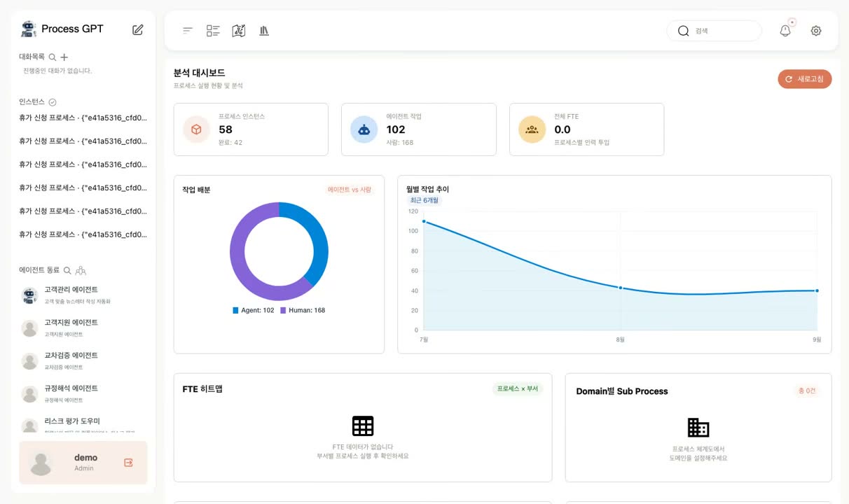Click the grid icon in FTE 히트맵
Viewport: 849px width, 504px height.
pos(363,426)
